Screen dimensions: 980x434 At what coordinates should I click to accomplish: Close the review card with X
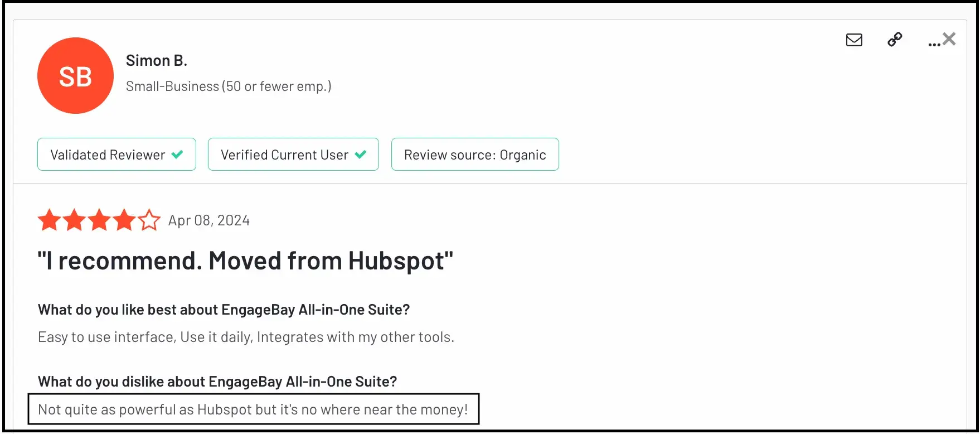(949, 39)
